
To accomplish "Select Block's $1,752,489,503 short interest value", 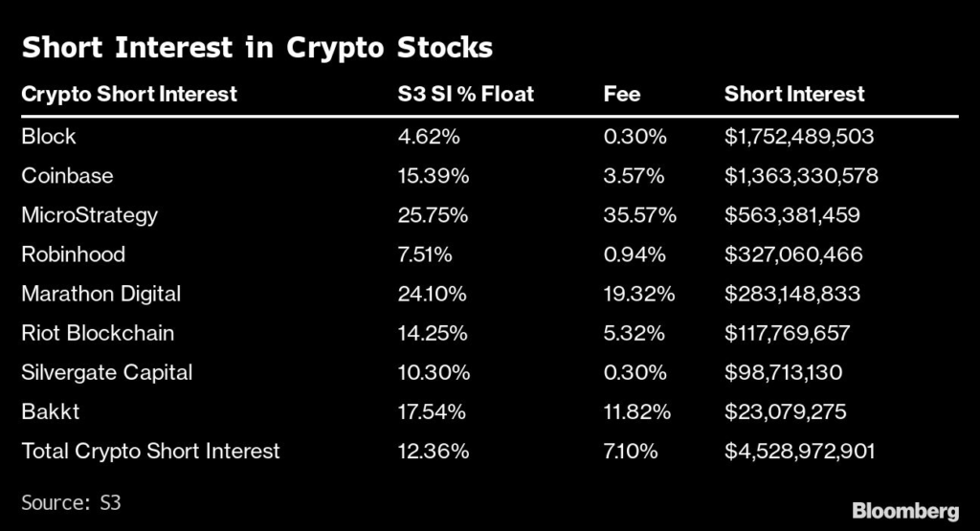I will [x=799, y=136].
